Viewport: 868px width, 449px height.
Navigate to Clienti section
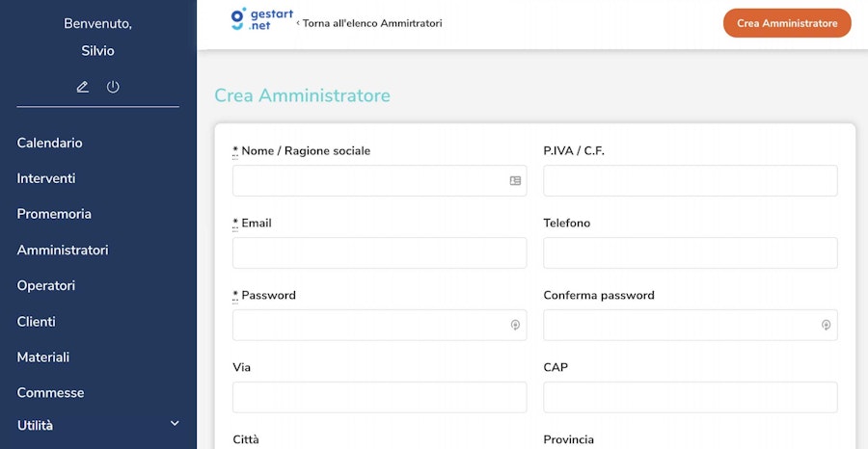pos(37,321)
